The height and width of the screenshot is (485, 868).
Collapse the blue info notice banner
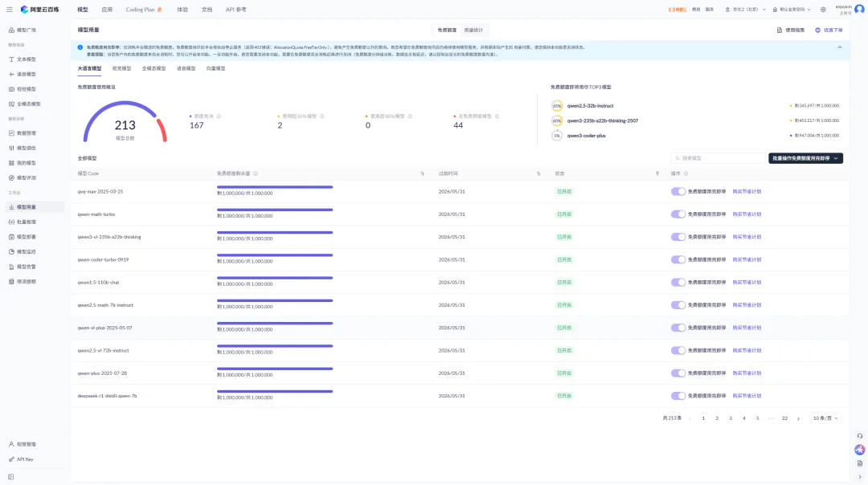click(x=840, y=47)
